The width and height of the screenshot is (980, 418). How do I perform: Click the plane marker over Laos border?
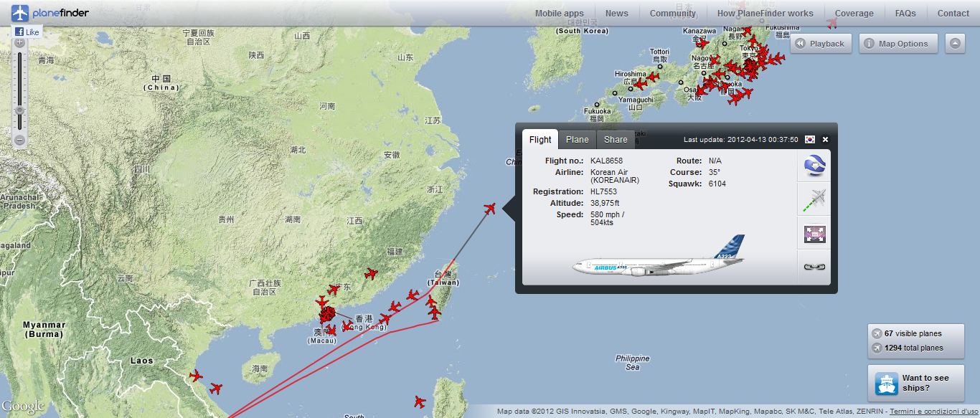point(196,376)
